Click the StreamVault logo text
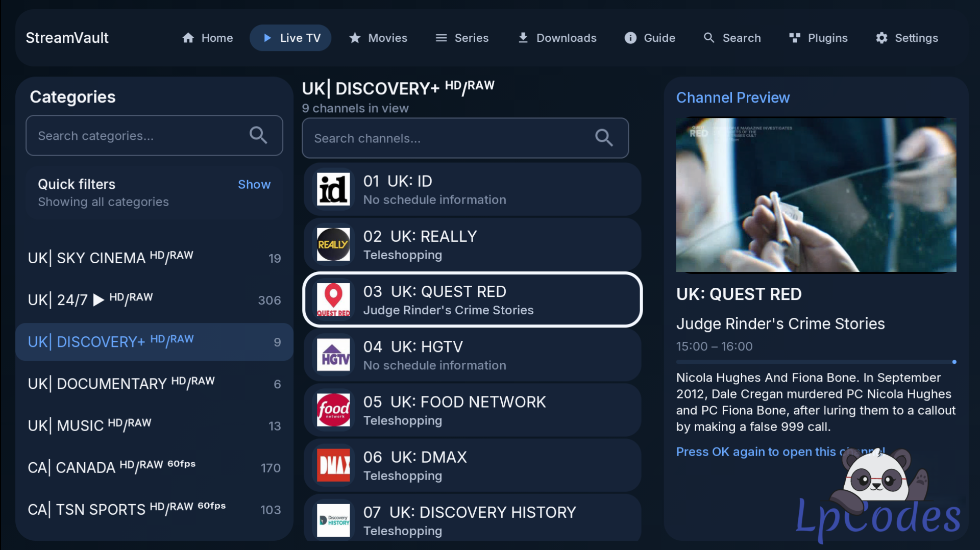 click(x=67, y=38)
